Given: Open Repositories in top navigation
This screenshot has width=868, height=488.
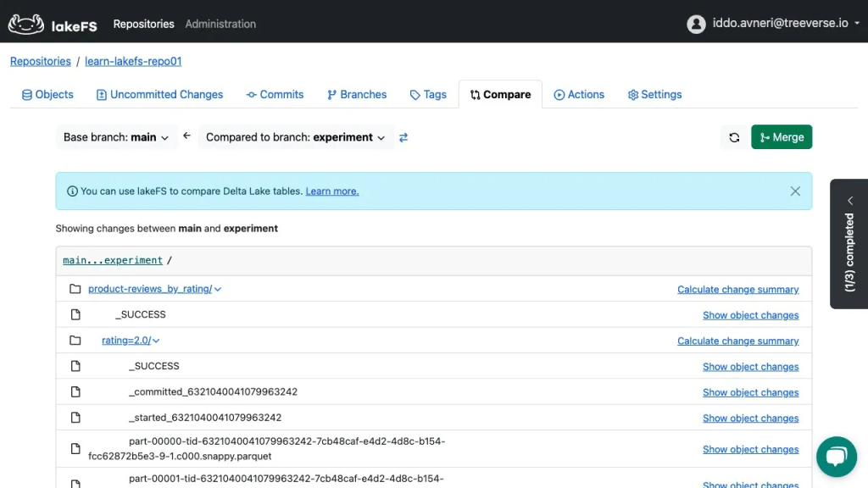Looking at the screenshot, I should pos(144,24).
